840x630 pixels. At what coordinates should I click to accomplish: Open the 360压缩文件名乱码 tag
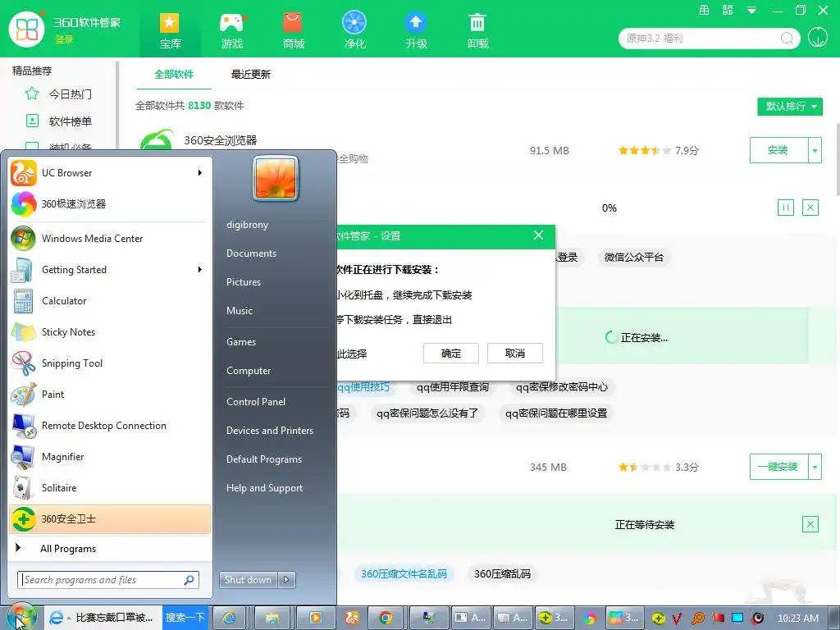(404, 573)
